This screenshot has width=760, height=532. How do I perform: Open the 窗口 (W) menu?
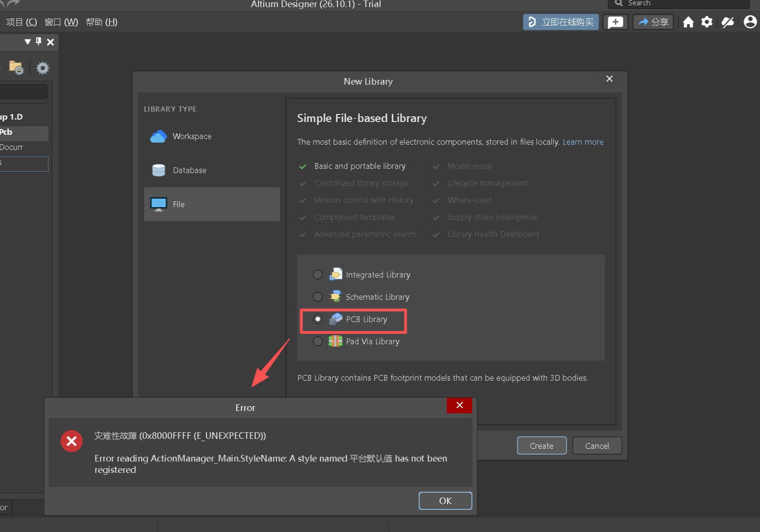click(x=61, y=22)
